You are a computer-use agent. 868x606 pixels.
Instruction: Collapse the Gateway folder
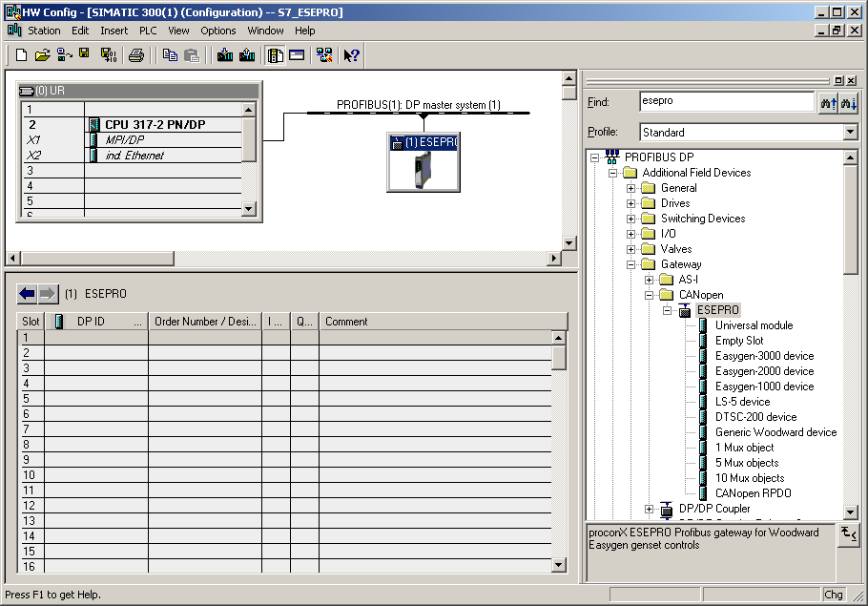[x=630, y=264]
